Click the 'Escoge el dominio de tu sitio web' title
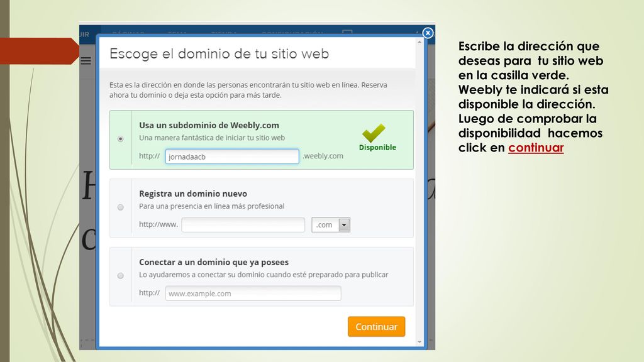The width and height of the screenshot is (644, 362). [x=219, y=54]
